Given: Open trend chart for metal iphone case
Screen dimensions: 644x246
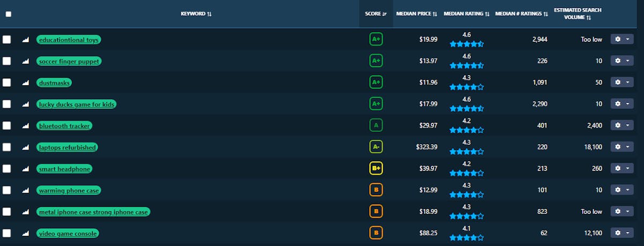Looking at the screenshot, I should point(25,212).
